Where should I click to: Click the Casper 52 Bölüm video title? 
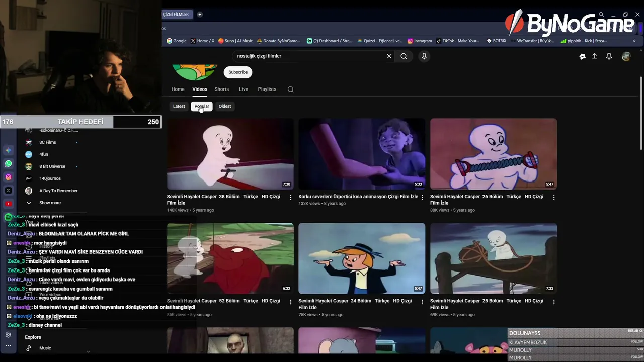pyautogui.click(x=223, y=304)
